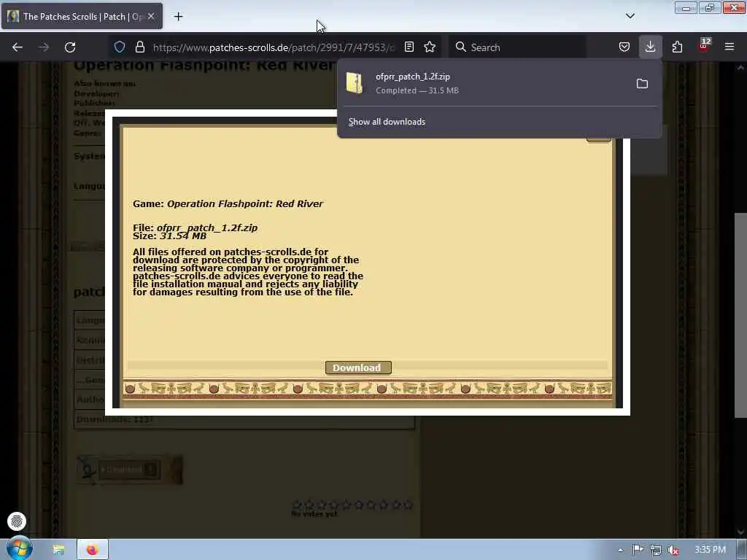Screen dimensions: 747x560
Task: Show site security padlock info
Action: [x=139, y=47]
